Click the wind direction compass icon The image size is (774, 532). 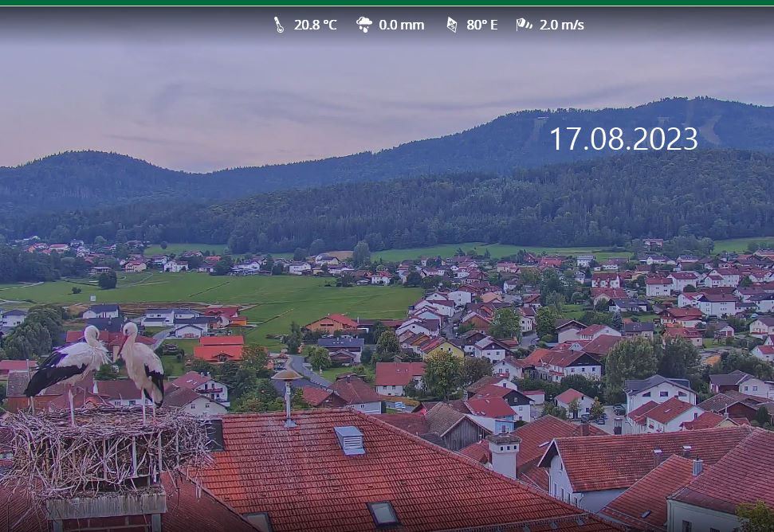[452, 25]
